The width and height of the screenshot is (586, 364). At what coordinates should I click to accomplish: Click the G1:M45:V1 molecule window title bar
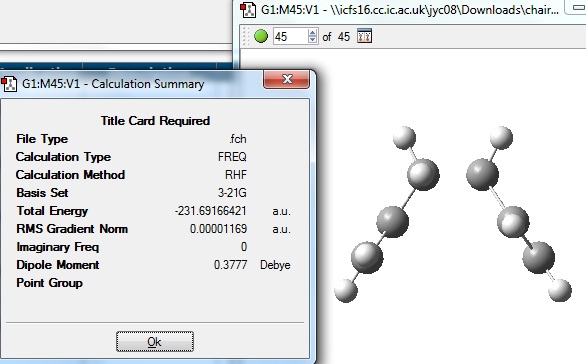[x=409, y=9]
